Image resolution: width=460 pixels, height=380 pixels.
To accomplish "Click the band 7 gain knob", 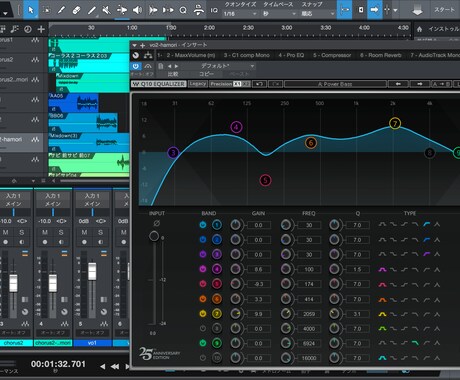I will click(235, 314).
